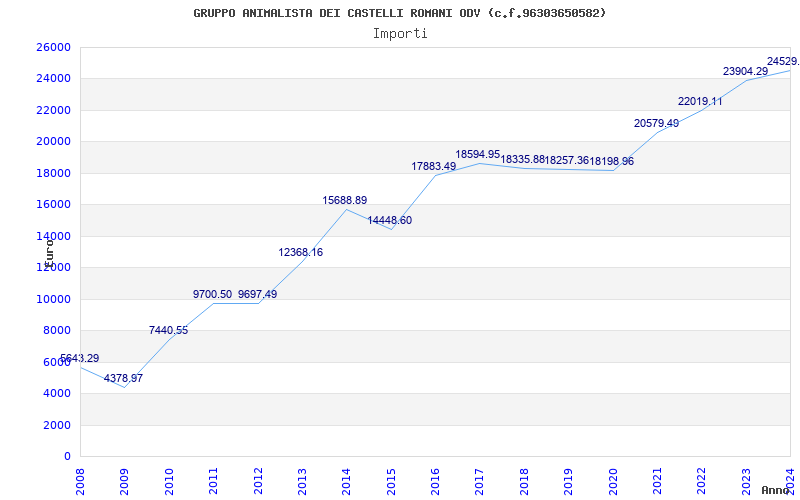800x500 pixels.
Task: Click the y-axis value 22000
Action: [53, 110]
